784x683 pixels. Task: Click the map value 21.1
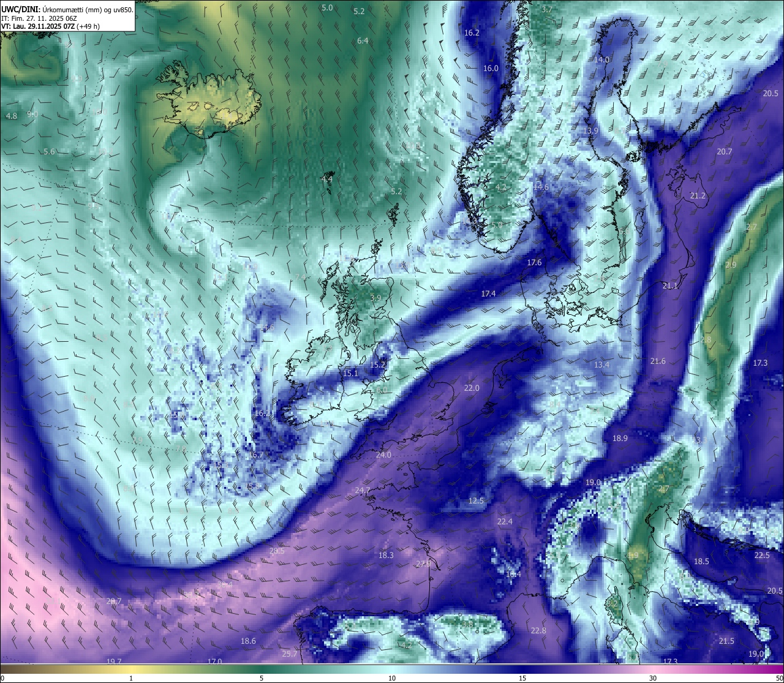[670, 286]
